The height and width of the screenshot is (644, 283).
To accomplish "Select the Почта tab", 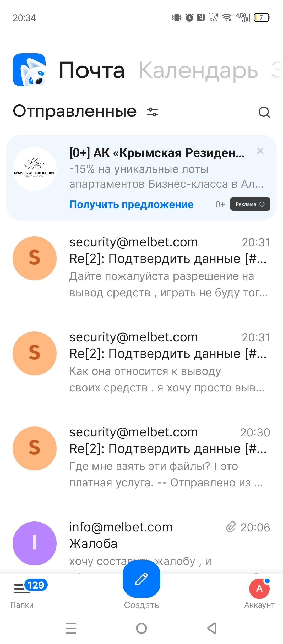I will 91,70.
